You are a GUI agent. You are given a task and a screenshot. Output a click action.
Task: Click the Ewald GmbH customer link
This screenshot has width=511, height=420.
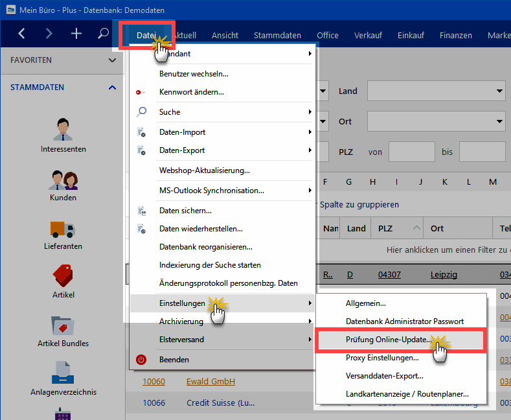click(x=210, y=382)
